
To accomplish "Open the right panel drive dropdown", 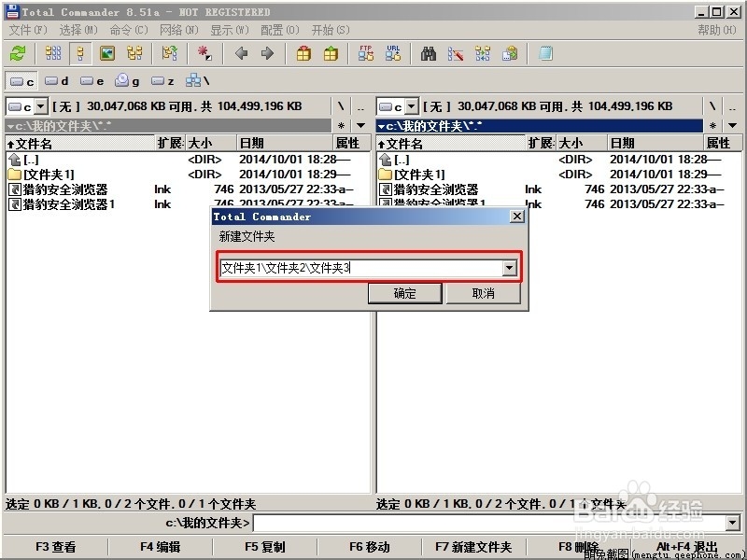I will coord(412,106).
